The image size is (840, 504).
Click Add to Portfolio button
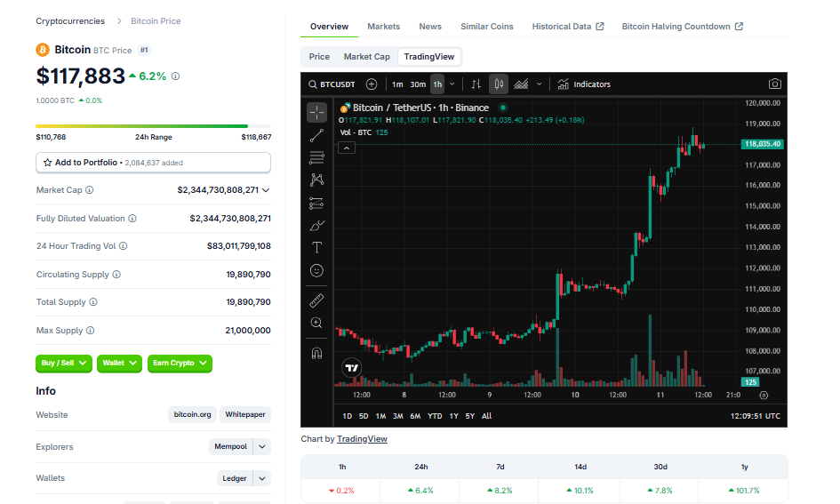coord(153,163)
